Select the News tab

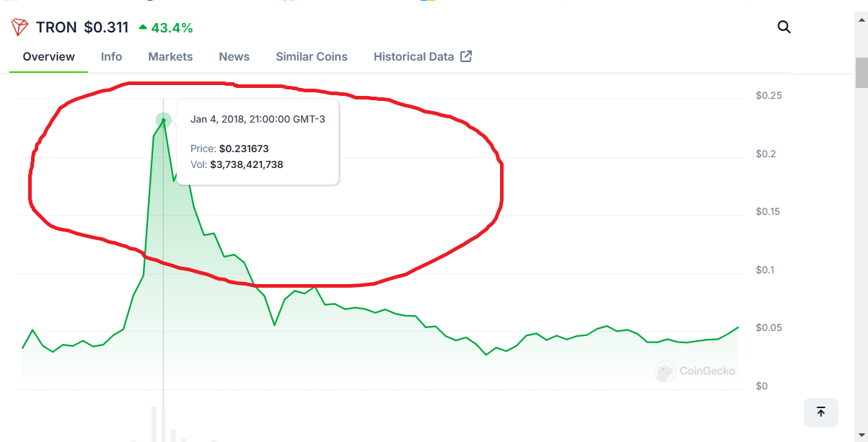click(x=234, y=56)
